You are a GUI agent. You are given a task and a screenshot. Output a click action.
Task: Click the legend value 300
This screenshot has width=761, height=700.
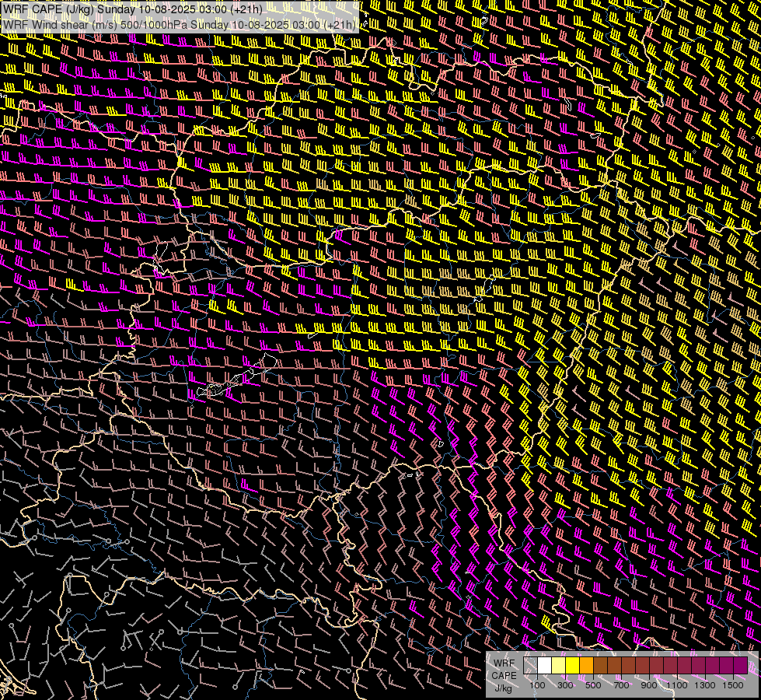tap(565, 685)
